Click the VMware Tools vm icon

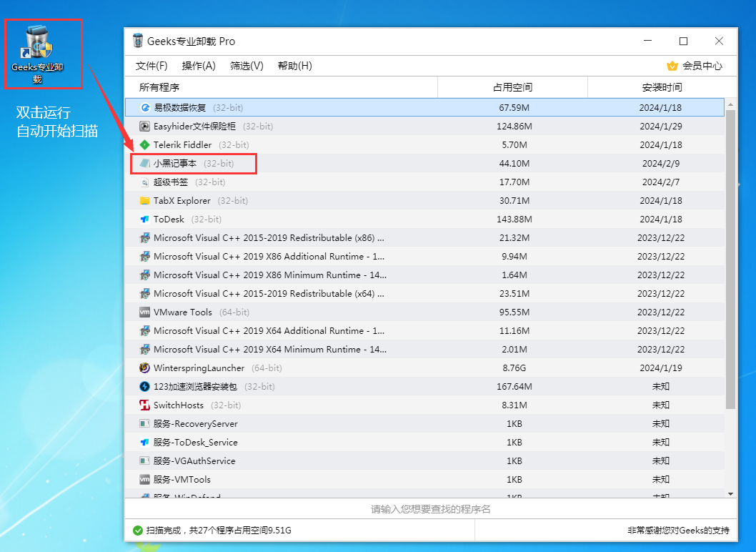tap(144, 312)
